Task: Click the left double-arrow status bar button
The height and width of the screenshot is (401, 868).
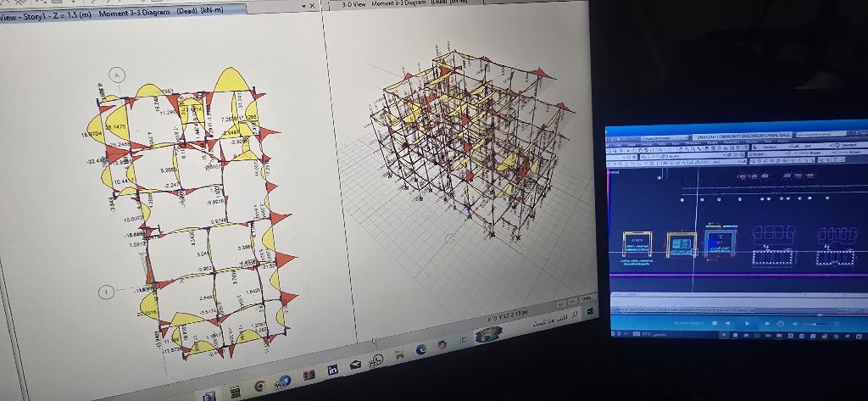Action: click(560, 303)
